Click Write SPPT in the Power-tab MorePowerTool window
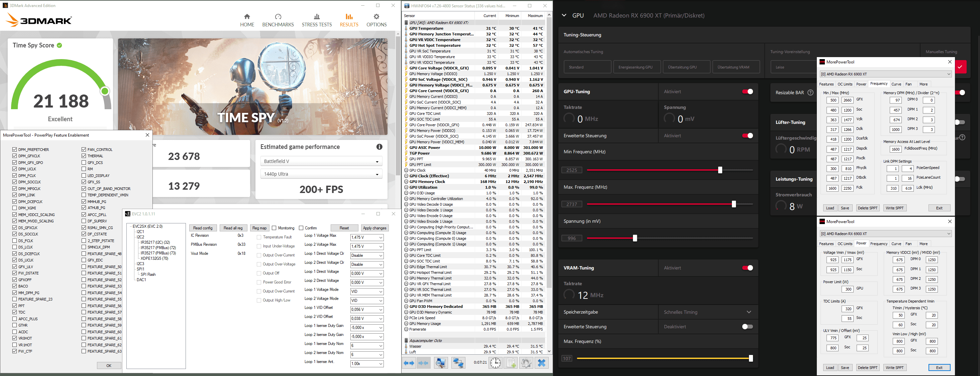This screenshot has height=376, width=980. tap(894, 368)
